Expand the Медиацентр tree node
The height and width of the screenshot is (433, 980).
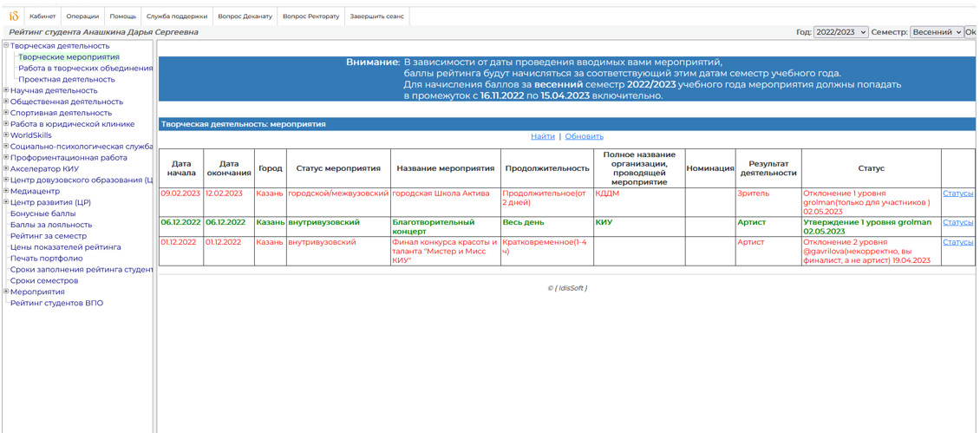pos(6,192)
